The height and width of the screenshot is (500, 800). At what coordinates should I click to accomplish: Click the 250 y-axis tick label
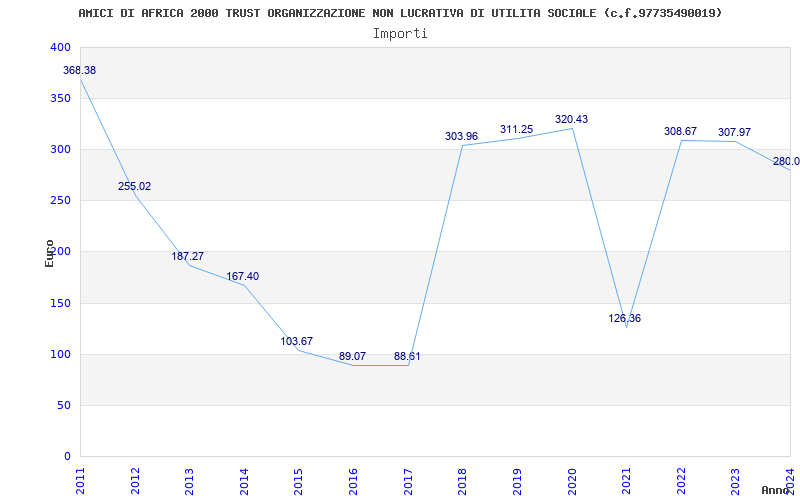(x=60, y=200)
